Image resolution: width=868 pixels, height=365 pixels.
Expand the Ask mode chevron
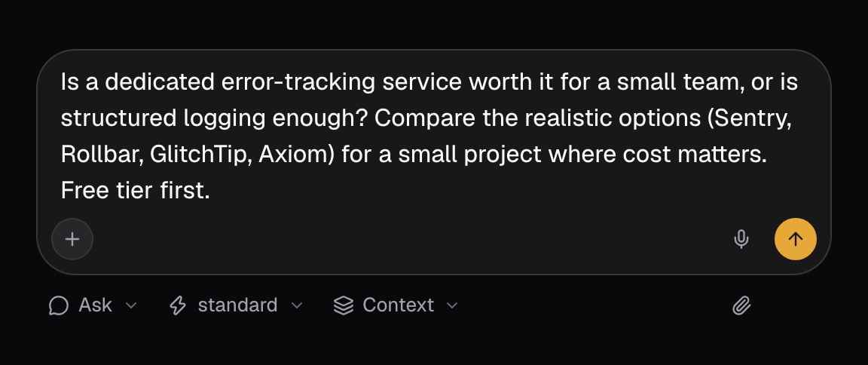pyautogui.click(x=131, y=305)
